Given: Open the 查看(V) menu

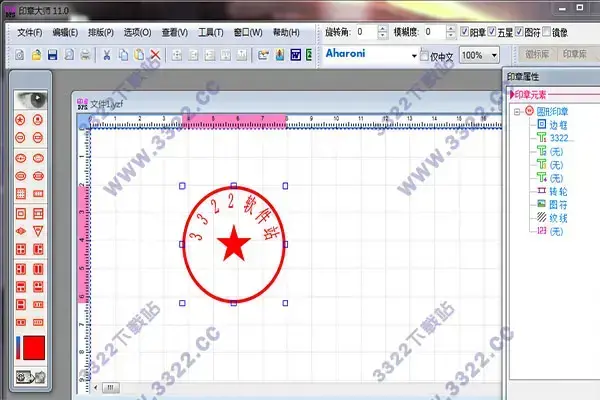Looking at the screenshot, I should tap(174, 33).
